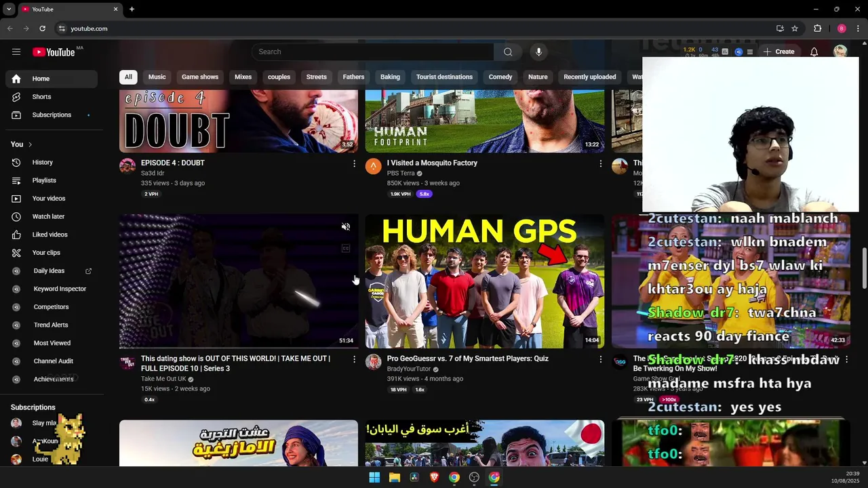Open Trend Alerts tool

point(52,325)
